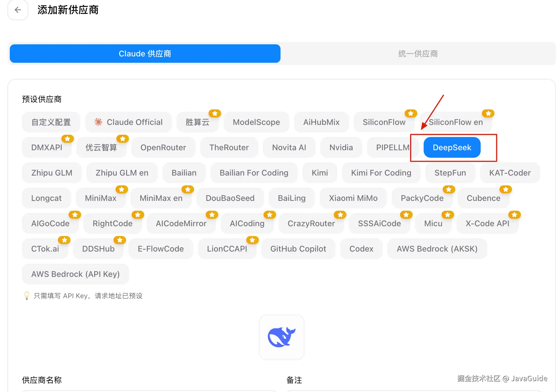Viewport: 557px width, 392px height.
Task: Select the GitHub Copilot provider
Action: [298, 249]
